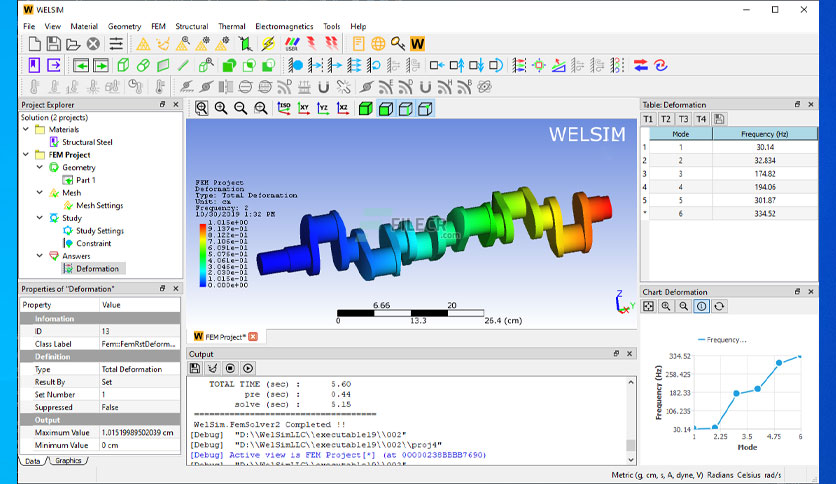
Task: Switch to the Graphics tab
Action: tap(68, 461)
